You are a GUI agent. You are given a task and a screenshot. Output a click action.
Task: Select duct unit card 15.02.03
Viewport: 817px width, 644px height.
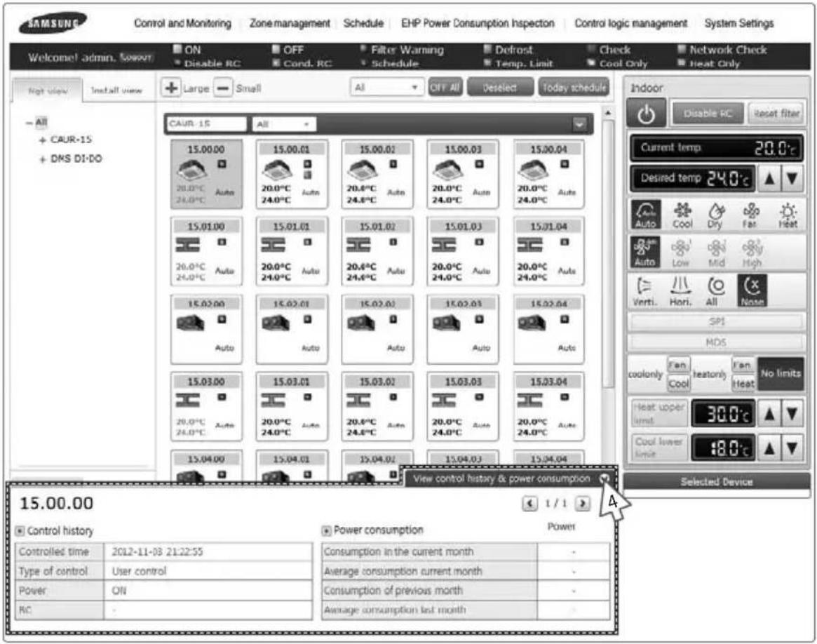point(462,329)
